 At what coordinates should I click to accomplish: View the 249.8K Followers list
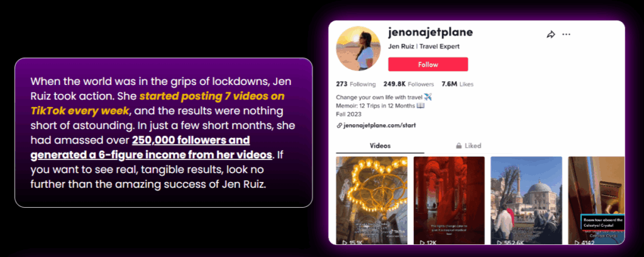tap(409, 84)
